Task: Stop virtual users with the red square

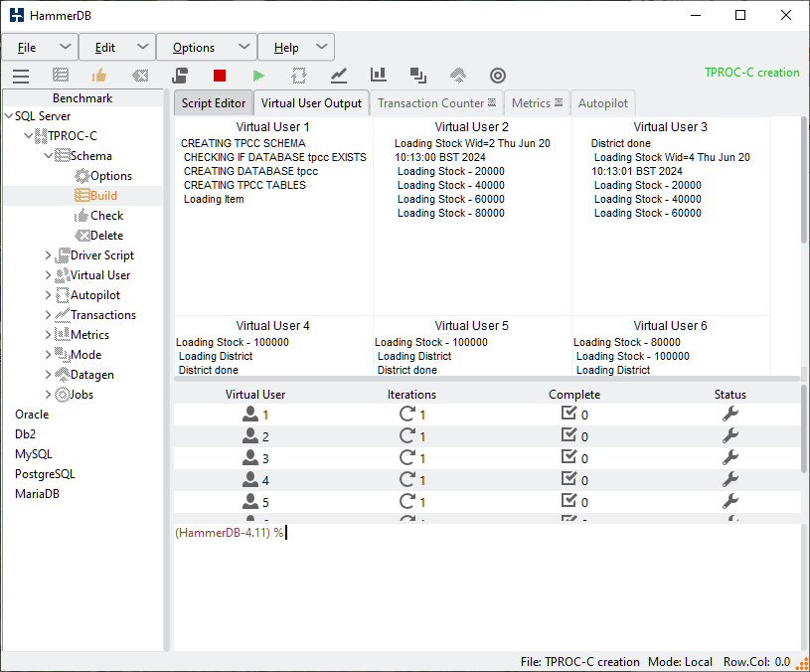Action: [220, 76]
